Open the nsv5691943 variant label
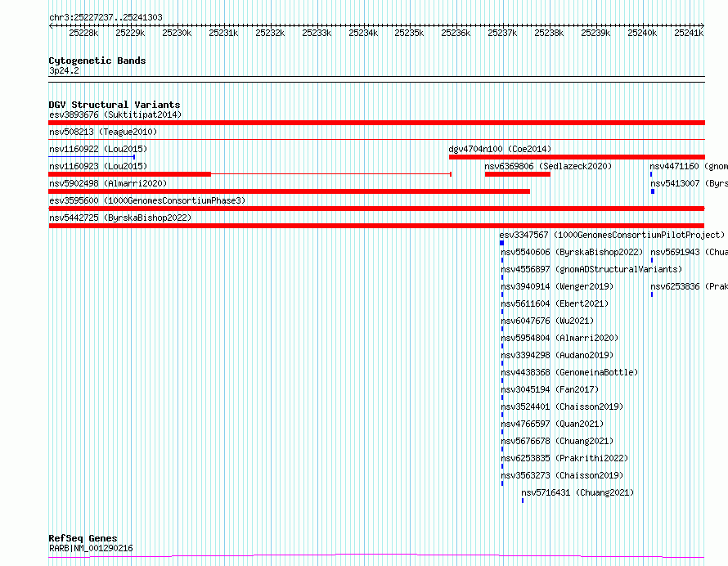This screenshot has width=728, height=566. coord(689,252)
